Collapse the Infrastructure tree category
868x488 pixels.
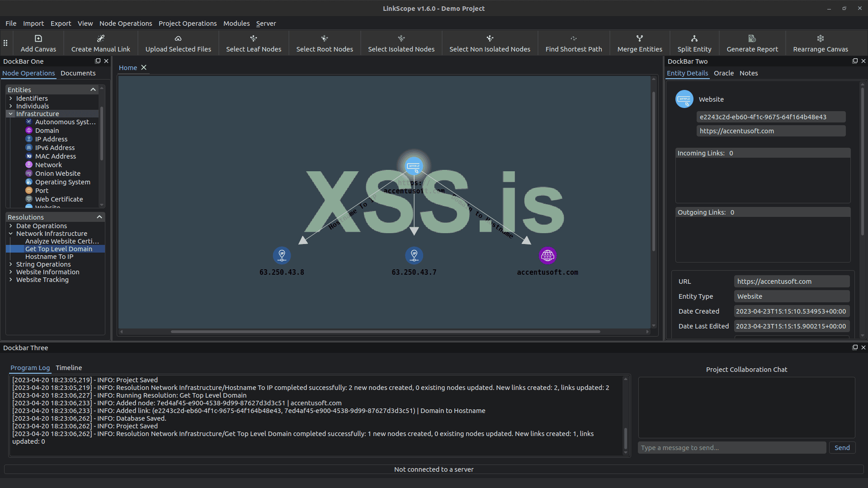(11, 114)
